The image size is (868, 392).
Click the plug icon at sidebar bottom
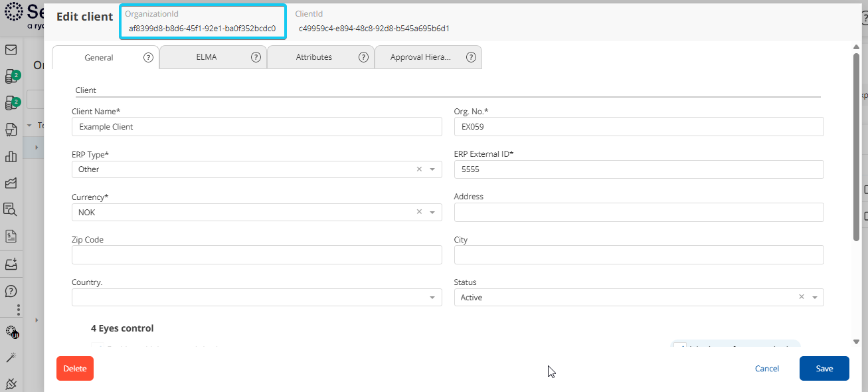pos(11,383)
